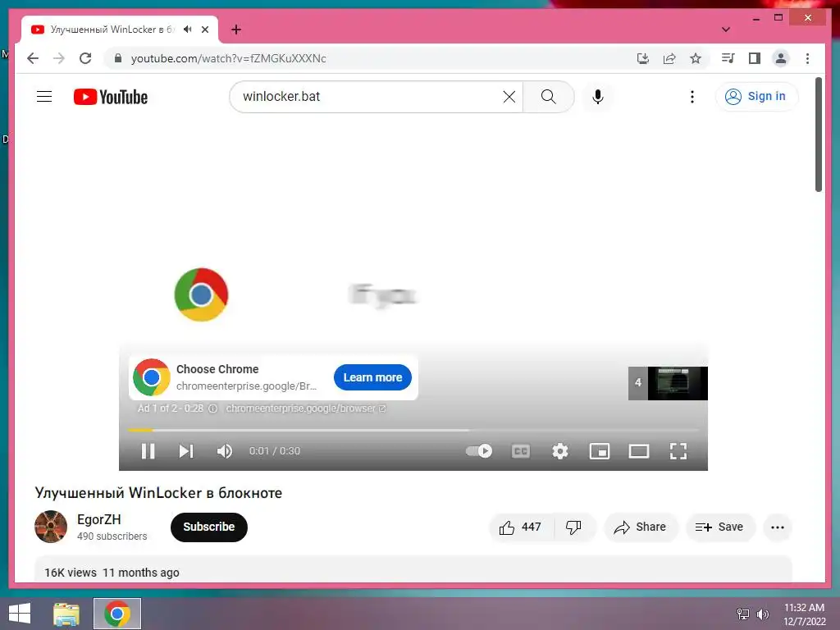The width and height of the screenshot is (840, 630).
Task: Open chromeenterprise.google/browser link
Action: tap(305, 409)
